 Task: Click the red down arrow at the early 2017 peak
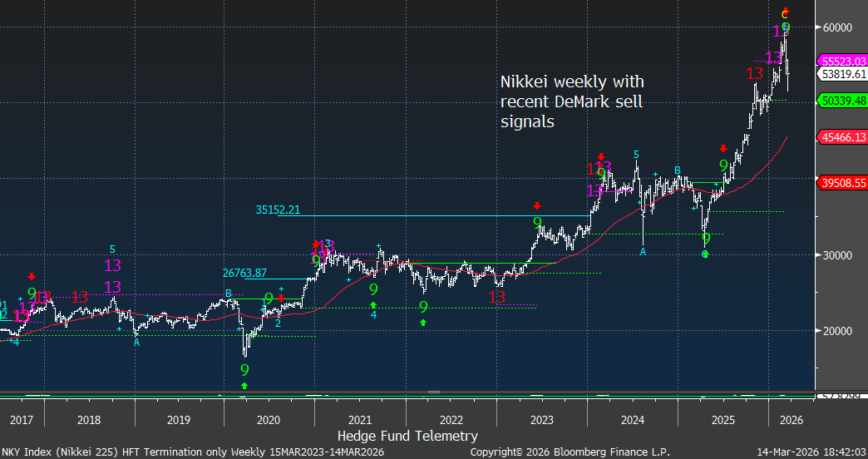pyautogui.click(x=32, y=277)
